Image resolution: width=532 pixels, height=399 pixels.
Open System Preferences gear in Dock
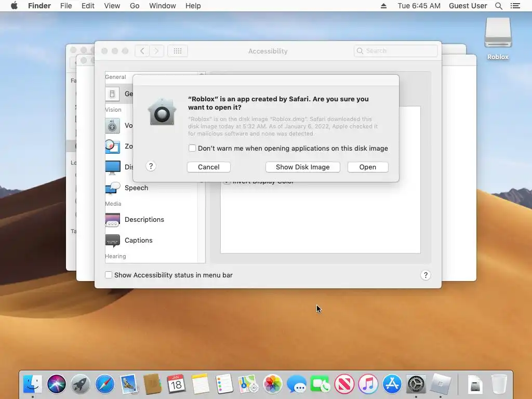tap(416, 384)
